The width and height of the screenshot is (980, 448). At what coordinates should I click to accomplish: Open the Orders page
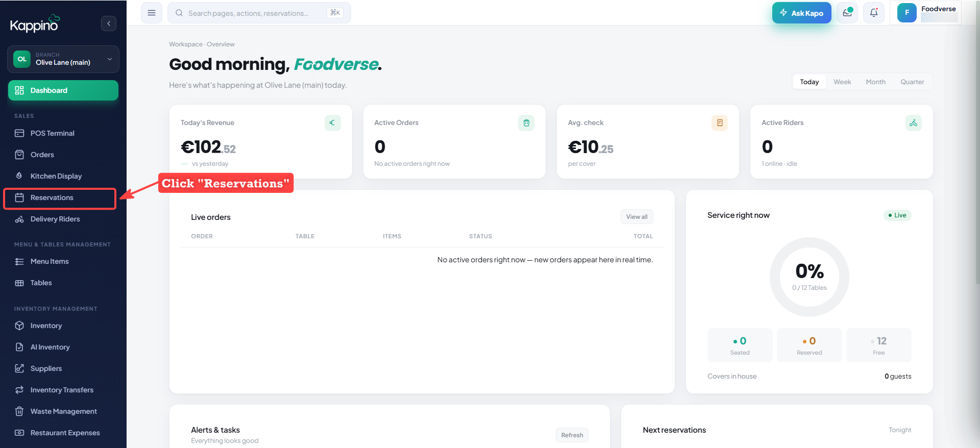pos(63,155)
